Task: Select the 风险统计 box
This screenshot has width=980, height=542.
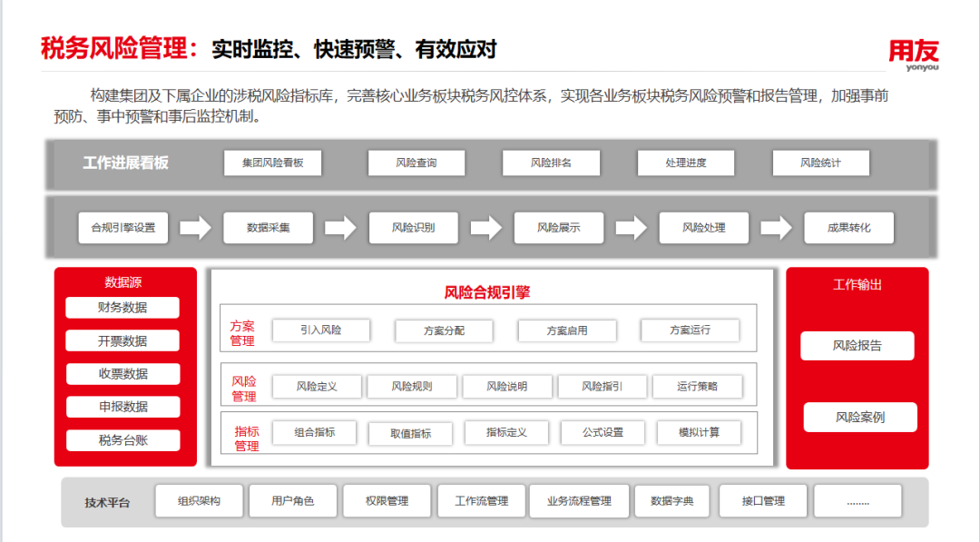Action: pos(821,163)
